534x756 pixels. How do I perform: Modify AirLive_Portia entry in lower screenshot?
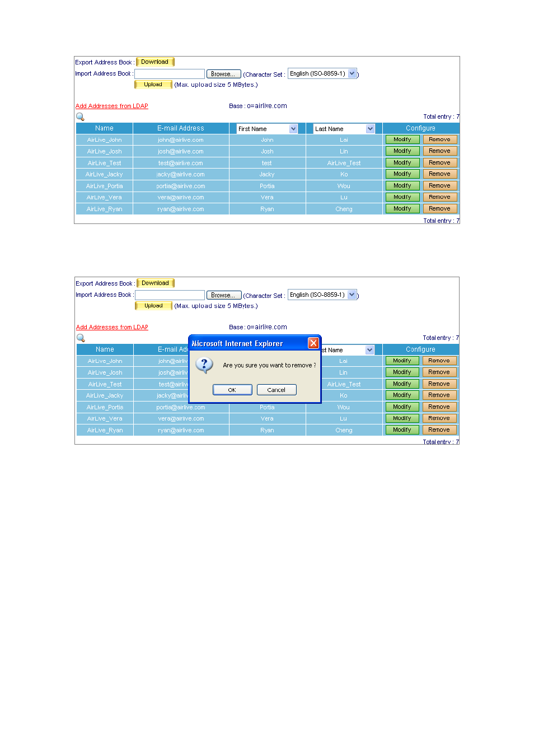[402, 407]
